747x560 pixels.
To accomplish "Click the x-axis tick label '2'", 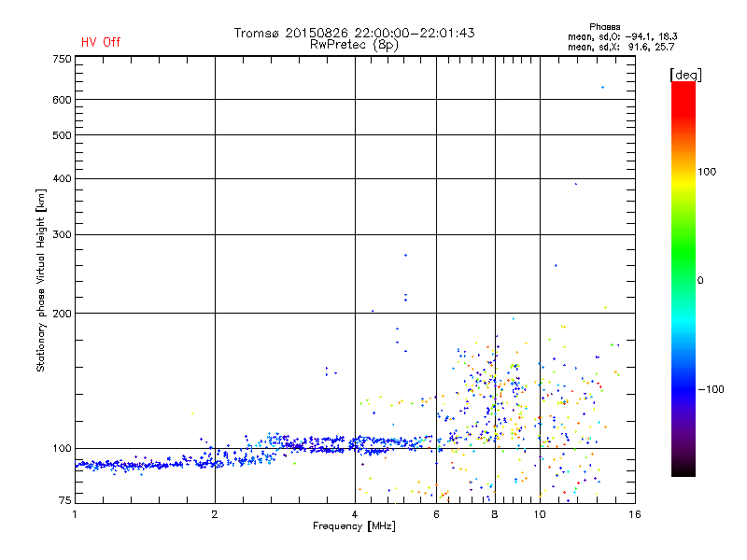I will pyautogui.click(x=215, y=514).
